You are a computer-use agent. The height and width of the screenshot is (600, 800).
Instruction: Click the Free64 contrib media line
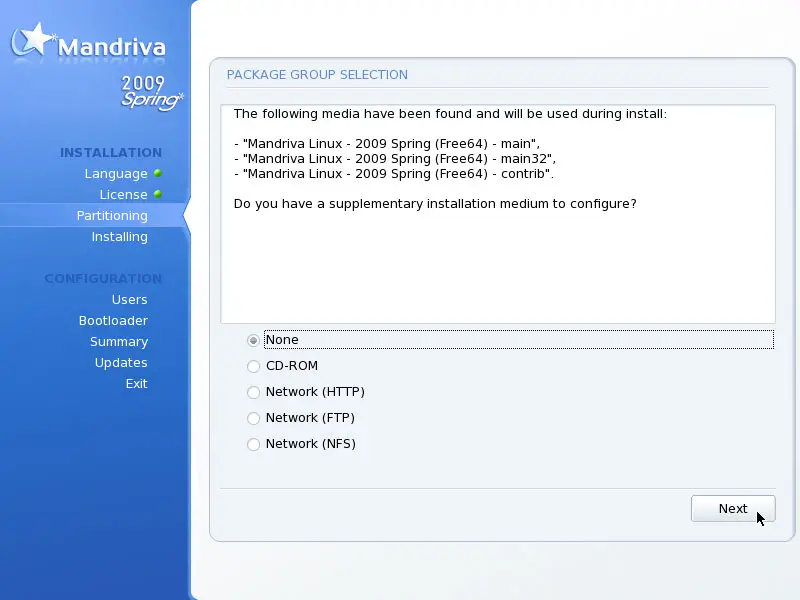(394, 174)
